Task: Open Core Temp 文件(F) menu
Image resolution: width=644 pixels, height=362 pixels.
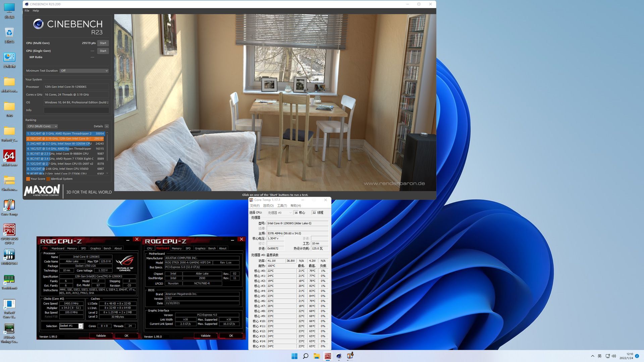Action: (255, 205)
